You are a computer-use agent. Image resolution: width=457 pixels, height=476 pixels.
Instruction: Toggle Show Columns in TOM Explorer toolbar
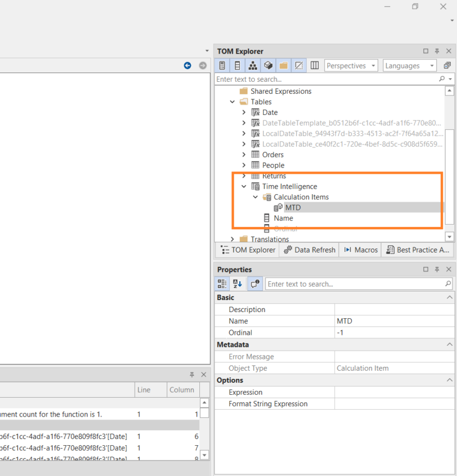pyautogui.click(x=238, y=66)
